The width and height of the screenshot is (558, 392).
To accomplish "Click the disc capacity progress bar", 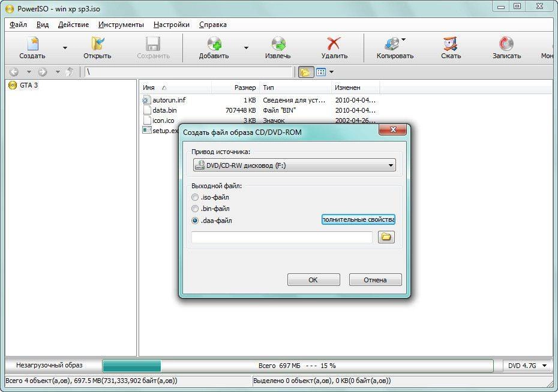I will (298, 366).
